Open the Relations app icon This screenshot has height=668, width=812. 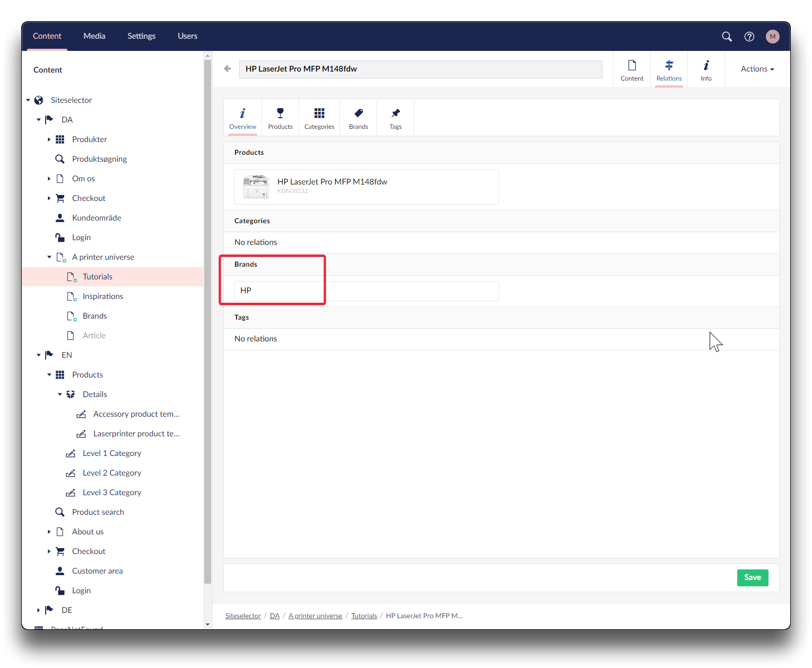pyautogui.click(x=669, y=70)
